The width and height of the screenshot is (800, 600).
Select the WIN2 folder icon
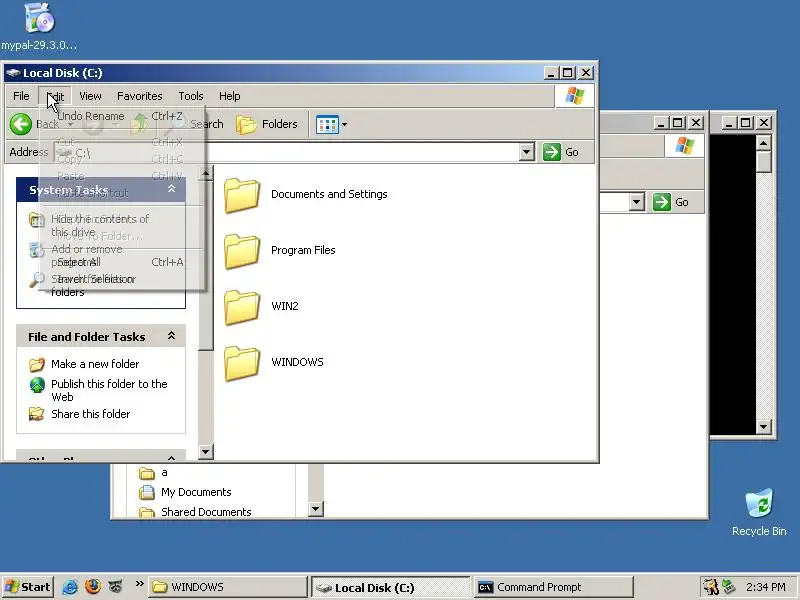[x=242, y=307]
